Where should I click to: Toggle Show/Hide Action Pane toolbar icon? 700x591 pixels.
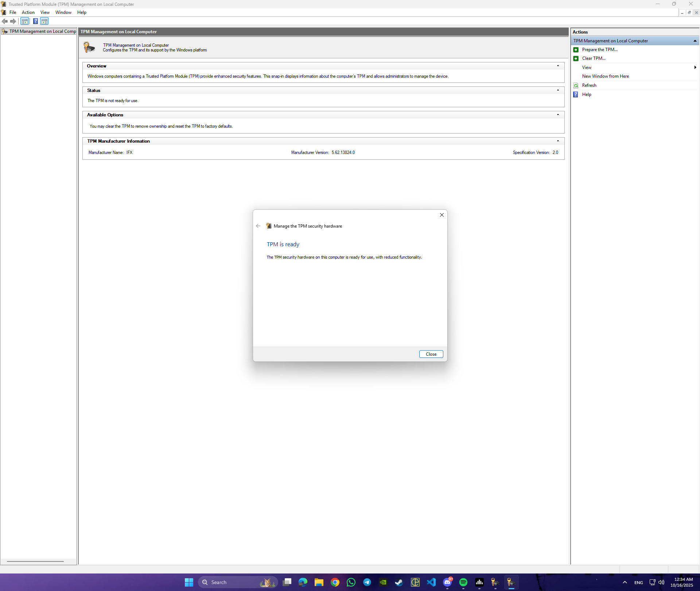44,21
